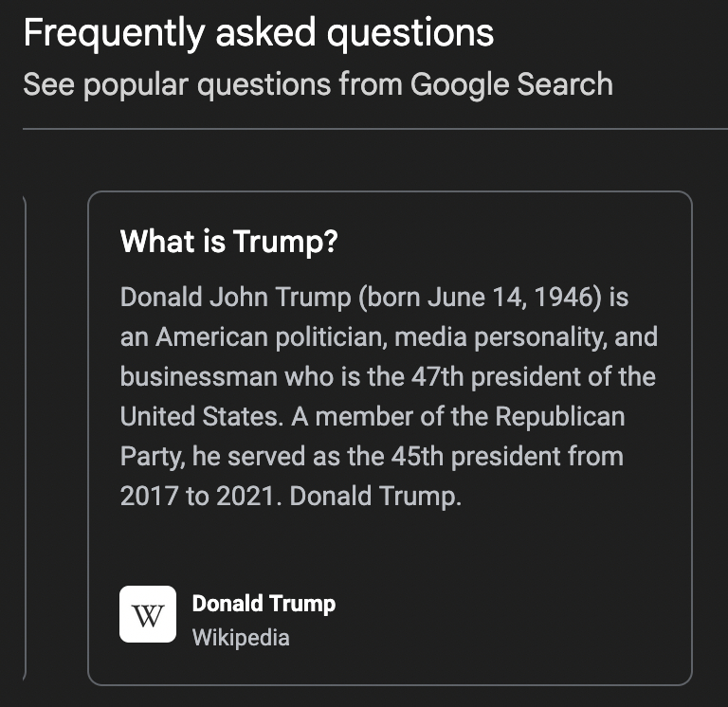
Task: Select the What is Trump? question heading
Action: (228, 242)
